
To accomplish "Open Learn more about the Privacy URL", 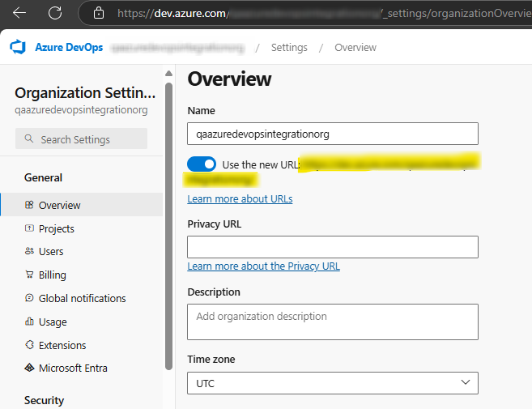I will click(x=263, y=266).
